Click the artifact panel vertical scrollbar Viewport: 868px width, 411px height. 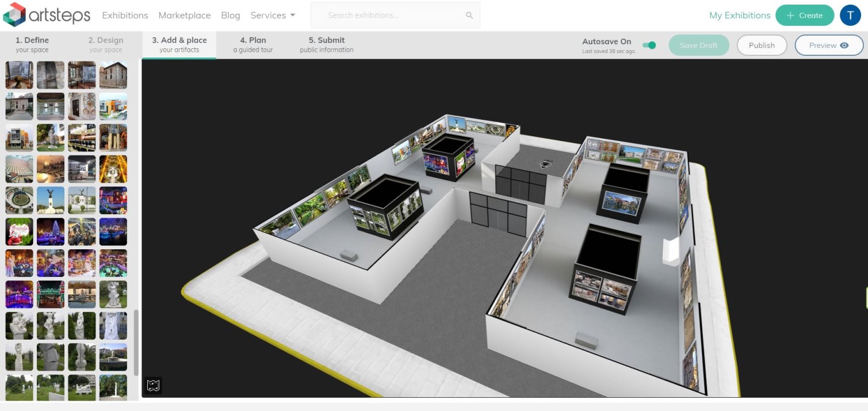tap(136, 342)
